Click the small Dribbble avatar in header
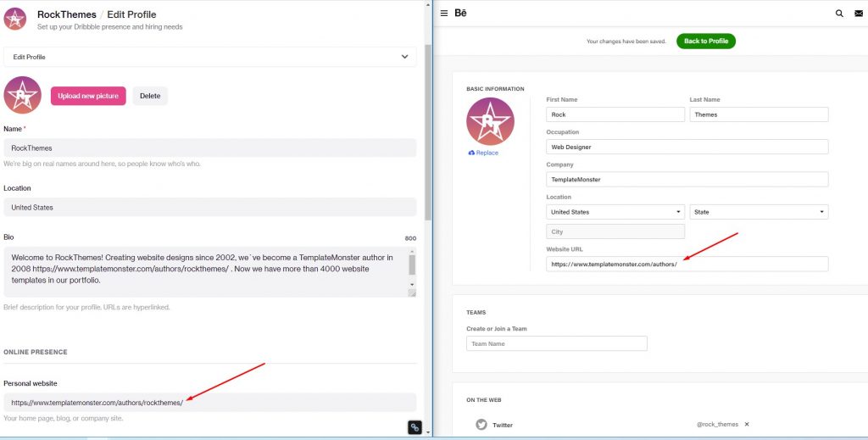 tap(15, 19)
